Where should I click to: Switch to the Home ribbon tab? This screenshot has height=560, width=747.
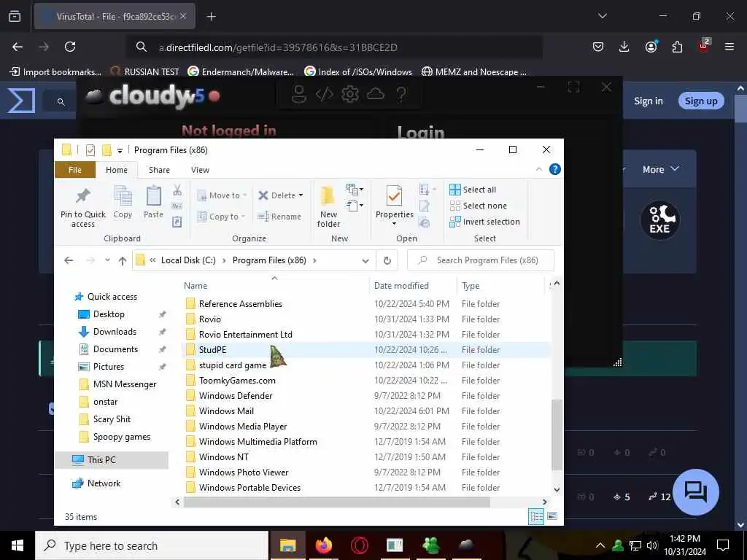click(117, 170)
